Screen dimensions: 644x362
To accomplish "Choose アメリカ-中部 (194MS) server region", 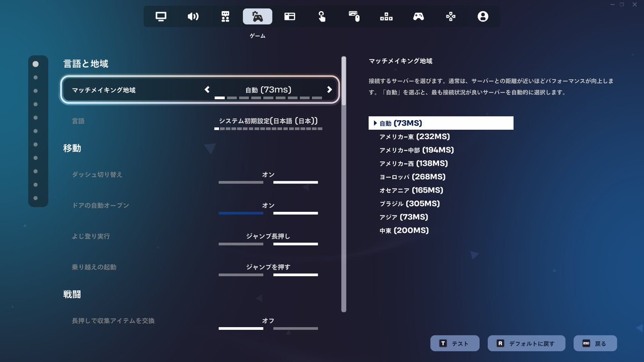I will 416,150.
